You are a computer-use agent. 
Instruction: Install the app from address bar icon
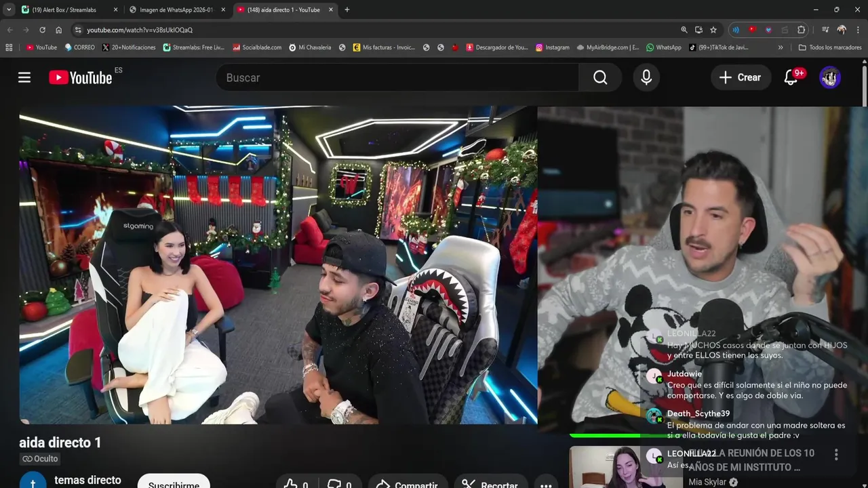(698, 30)
